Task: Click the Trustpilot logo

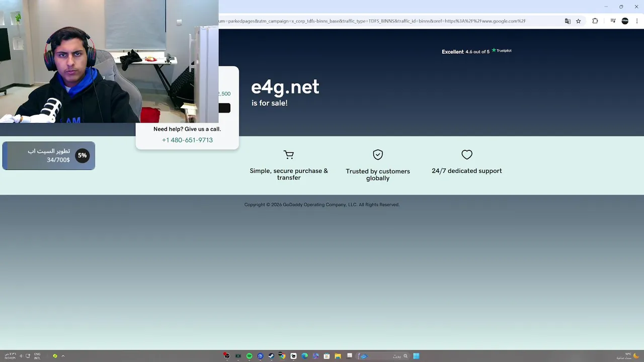Action: [x=502, y=50]
